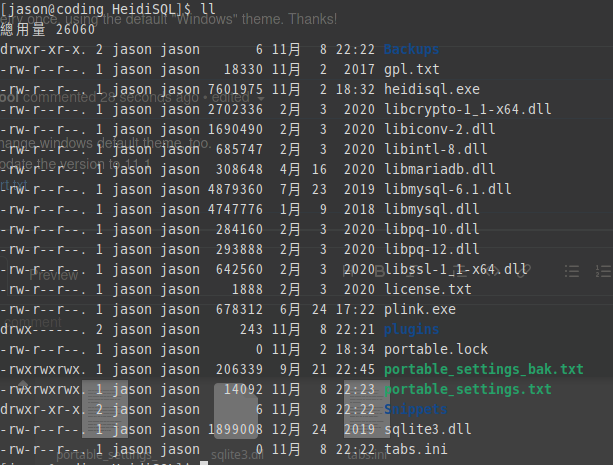Select the libmariadb.dll filename
The image size is (613, 465).
[x=439, y=169]
